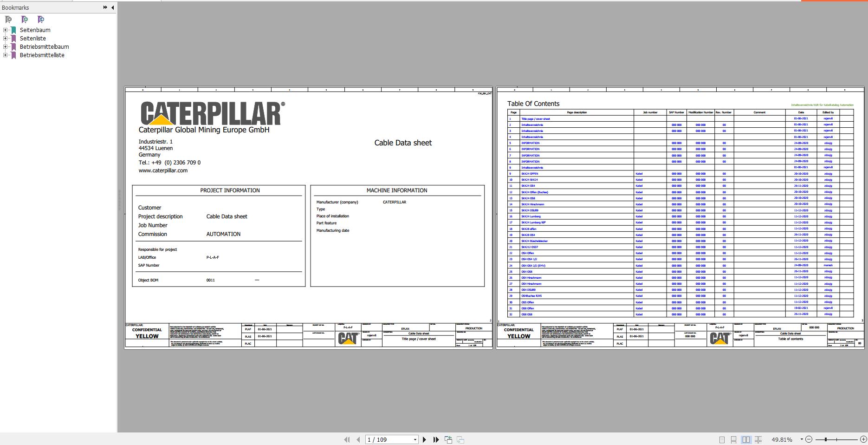Click the purple Betriebsmittelliste bookmark icon
This screenshot has width=868, height=445.
pyautogui.click(x=14, y=55)
